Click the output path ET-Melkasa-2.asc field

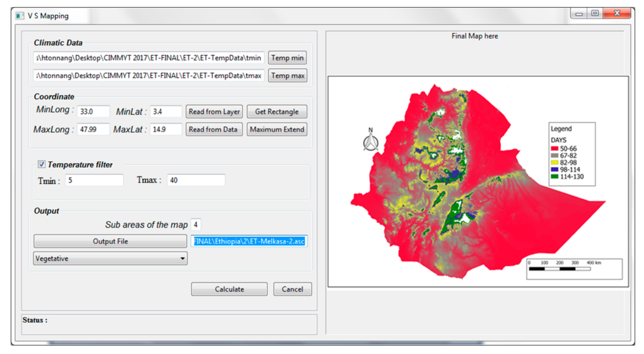tap(249, 241)
